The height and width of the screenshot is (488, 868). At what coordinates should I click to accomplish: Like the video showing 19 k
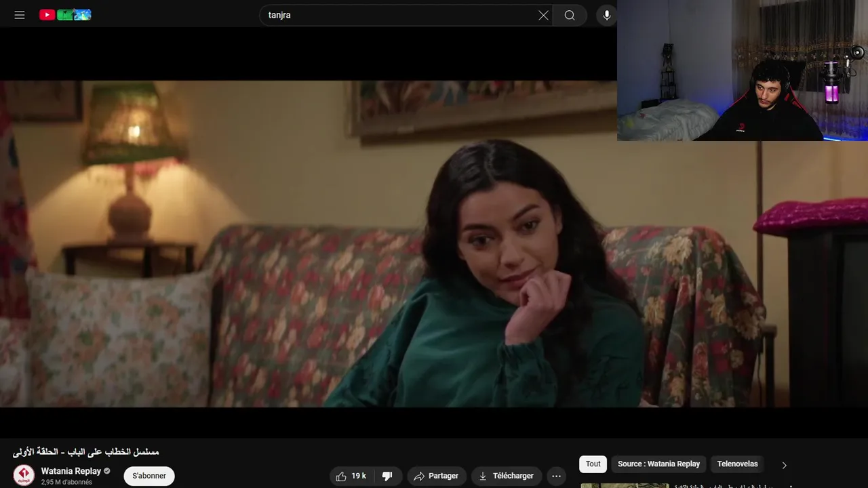coord(351,476)
